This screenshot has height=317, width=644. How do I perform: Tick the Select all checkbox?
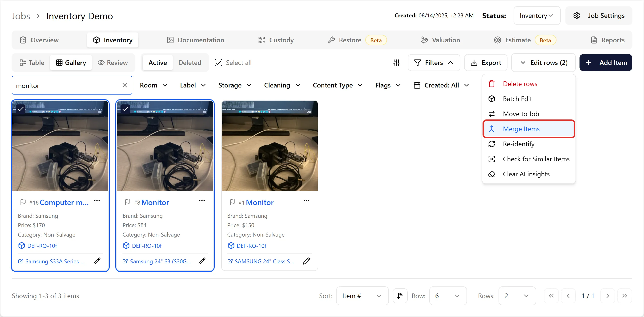218,63
